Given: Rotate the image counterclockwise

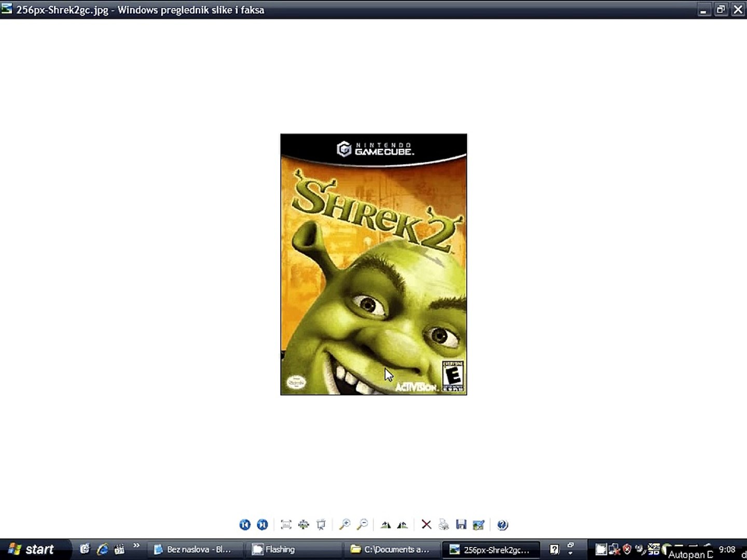Looking at the screenshot, I should coord(403,525).
